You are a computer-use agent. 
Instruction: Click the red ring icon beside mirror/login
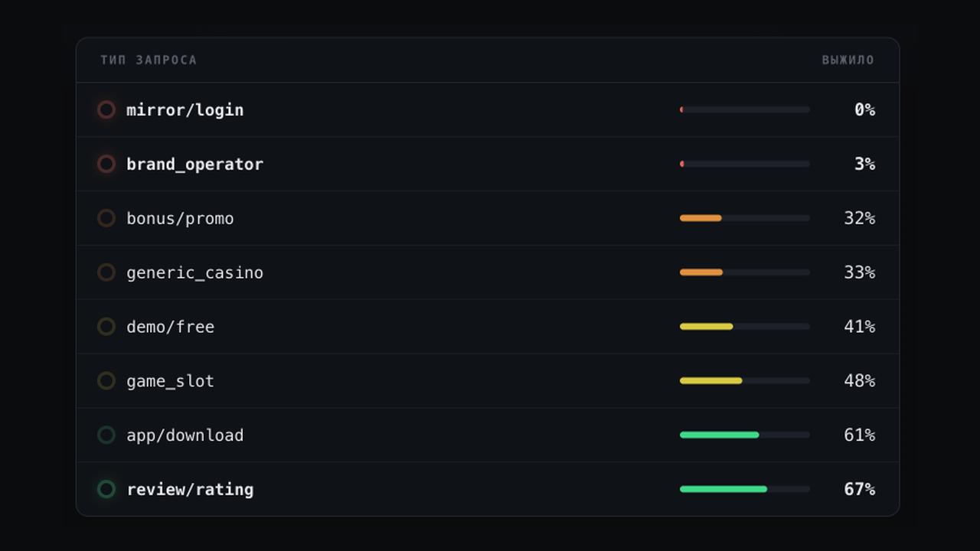click(x=106, y=110)
